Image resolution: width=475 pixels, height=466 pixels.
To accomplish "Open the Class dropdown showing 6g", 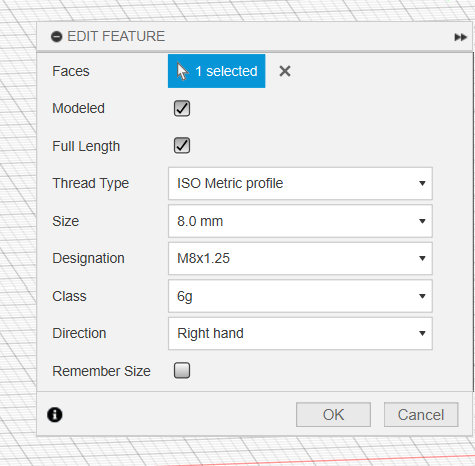I will 300,296.
